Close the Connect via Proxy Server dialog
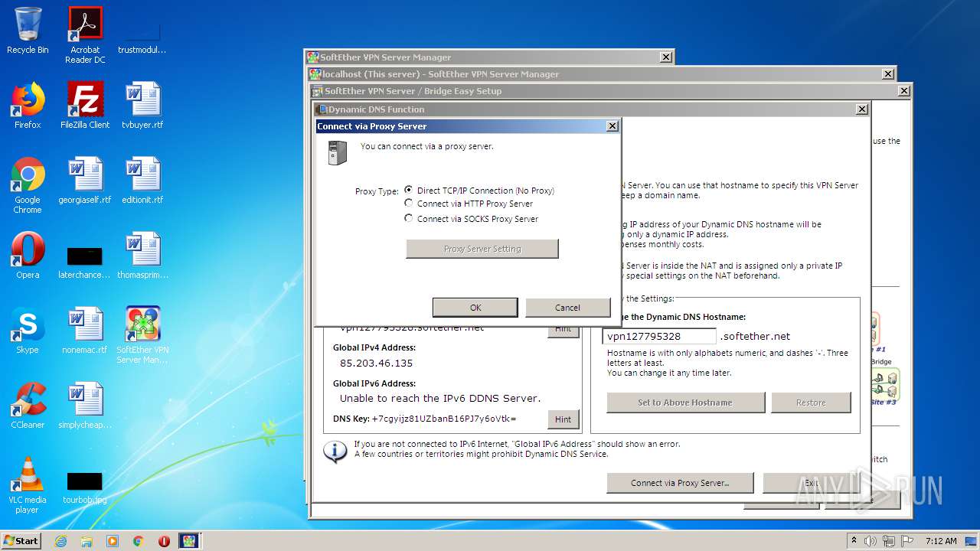Screen dimensions: 980x551 (612, 126)
